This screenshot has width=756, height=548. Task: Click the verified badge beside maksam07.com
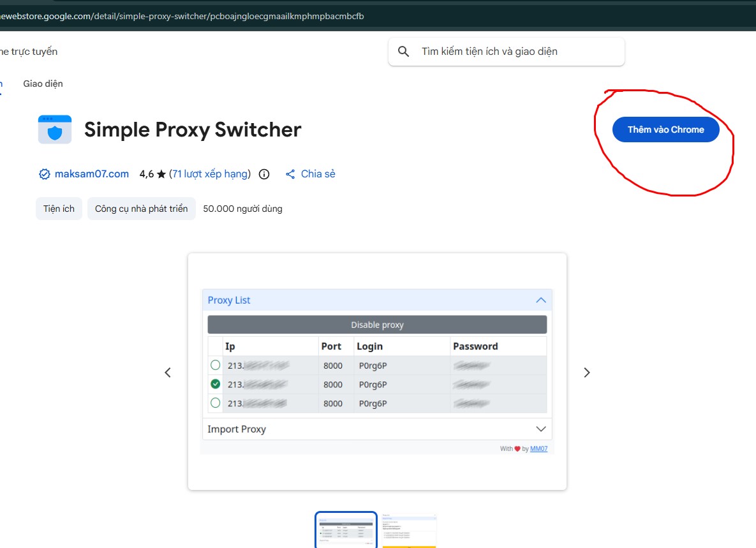45,174
